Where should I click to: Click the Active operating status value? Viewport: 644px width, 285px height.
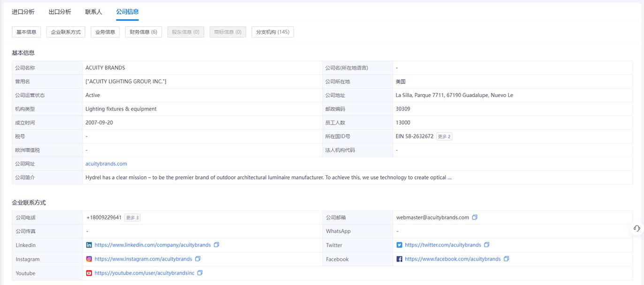pos(92,95)
